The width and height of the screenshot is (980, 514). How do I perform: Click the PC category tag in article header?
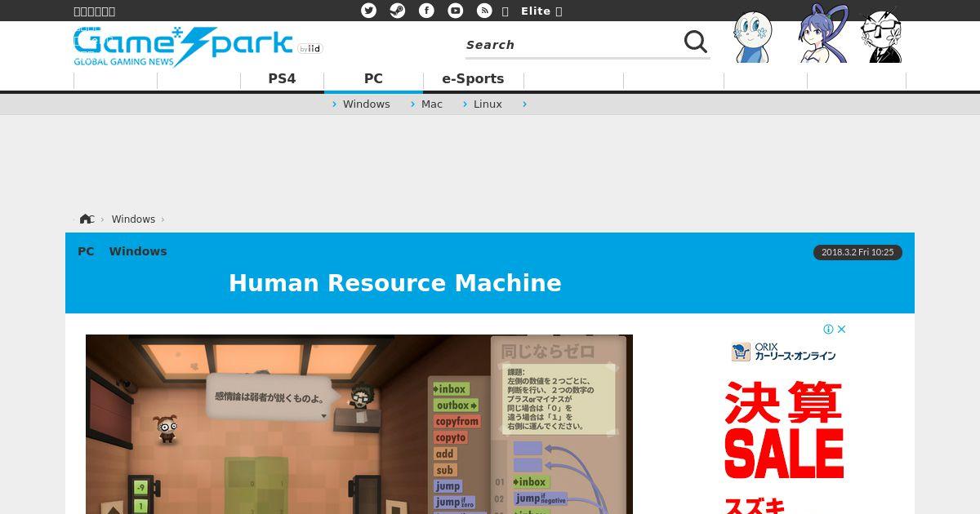pyautogui.click(x=86, y=251)
